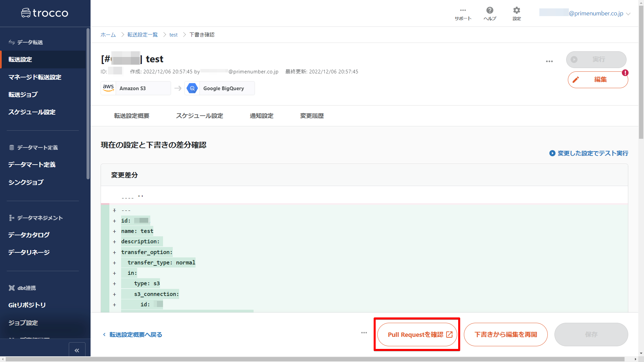Screen dimensions: 644x362
Task: Click the horizontal scrollbar at the bottom
Action: pos(315,359)
